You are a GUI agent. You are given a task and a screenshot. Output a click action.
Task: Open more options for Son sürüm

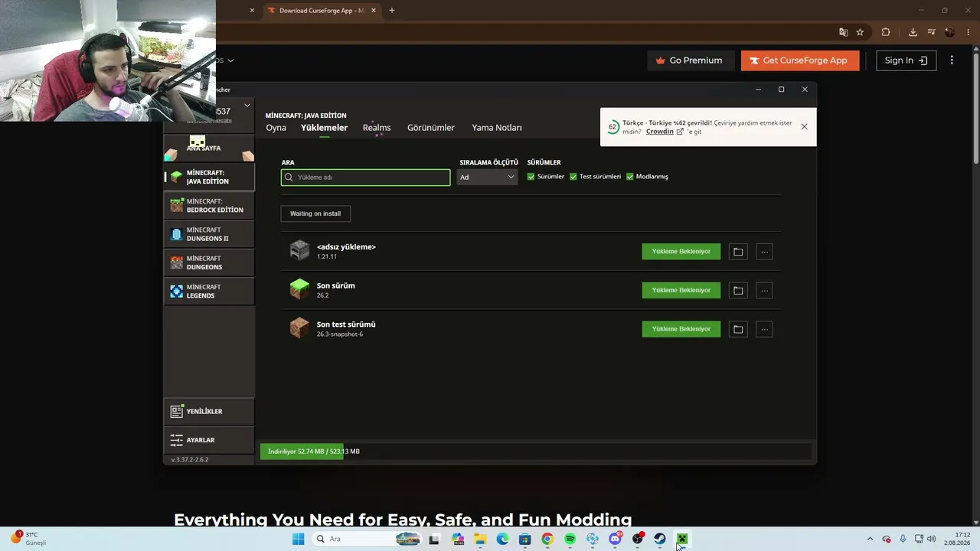tap(764, 290)
